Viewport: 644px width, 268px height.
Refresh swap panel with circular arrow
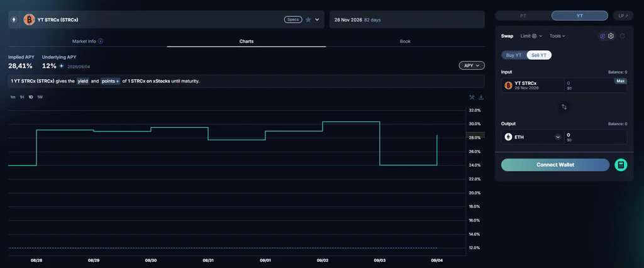click(622, 36)
